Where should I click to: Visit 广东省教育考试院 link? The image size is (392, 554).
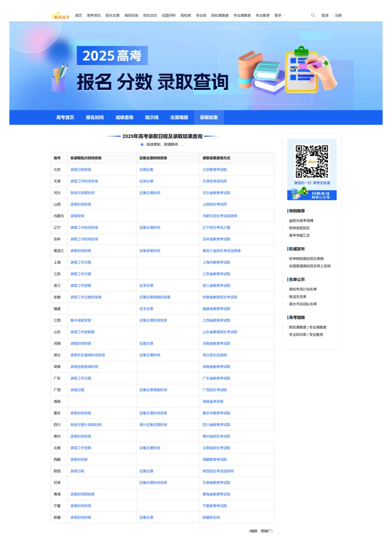tap(216, 379)
